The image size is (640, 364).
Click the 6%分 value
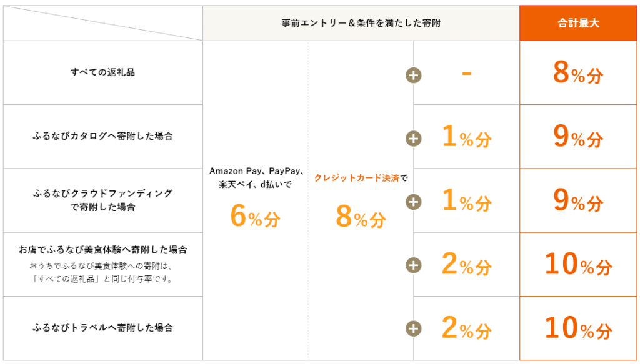(x=256, y=216)
